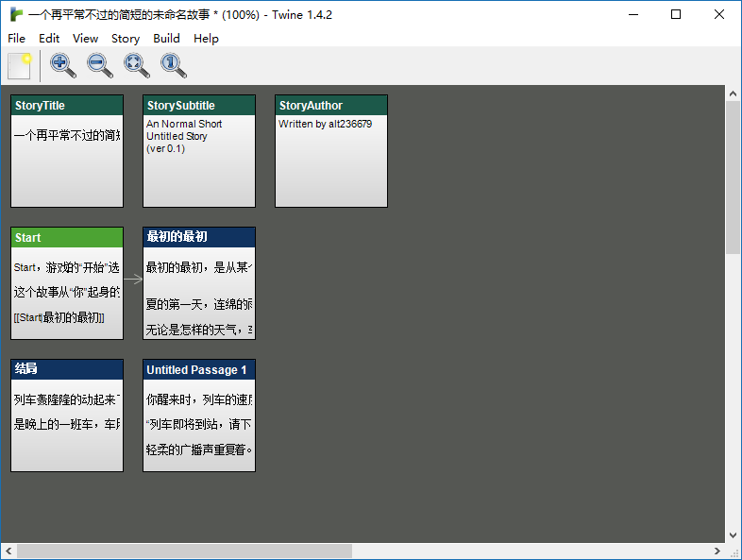Open the Build menu
This screenshot has height=560, width=742.
166,39
